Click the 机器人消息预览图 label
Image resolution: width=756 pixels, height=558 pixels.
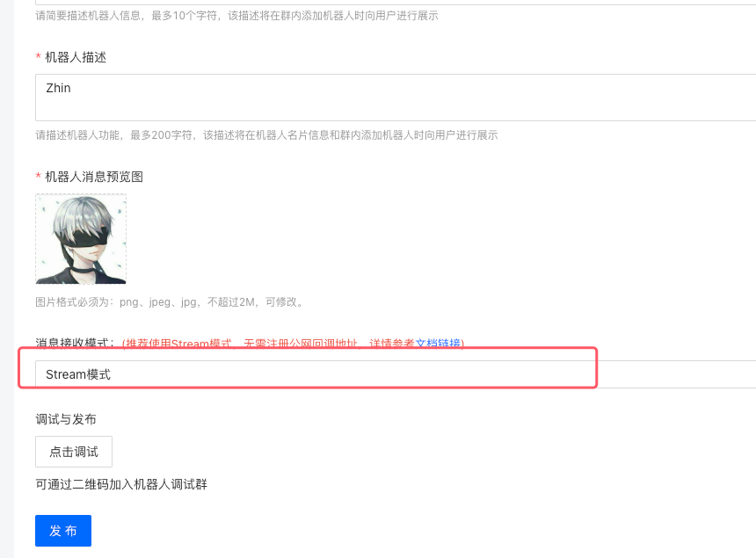coord(94,177)
